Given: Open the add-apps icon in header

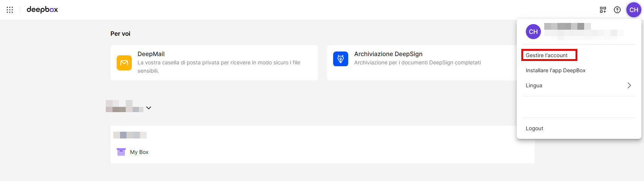Looking at the screenshot, I should (x=603, y=10).
